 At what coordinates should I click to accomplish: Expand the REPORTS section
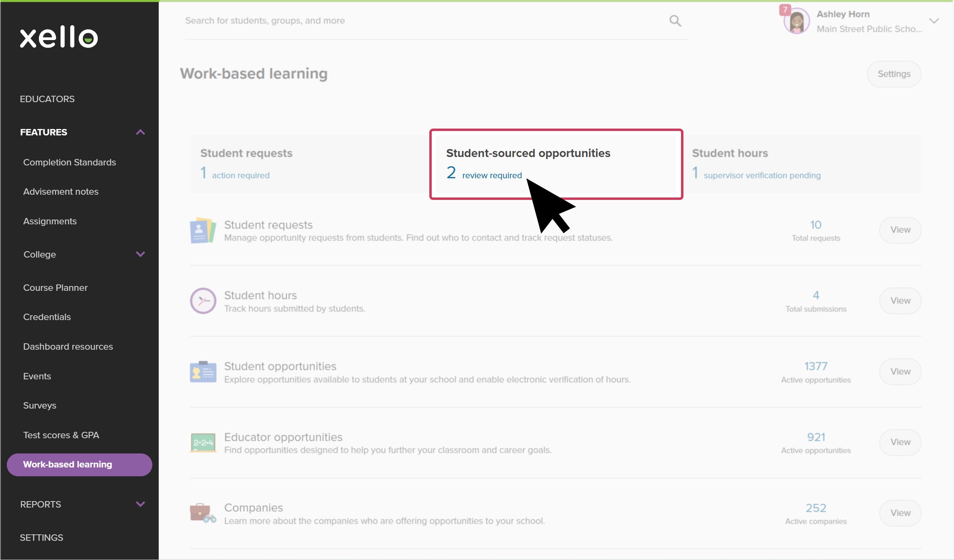(140, 504)
